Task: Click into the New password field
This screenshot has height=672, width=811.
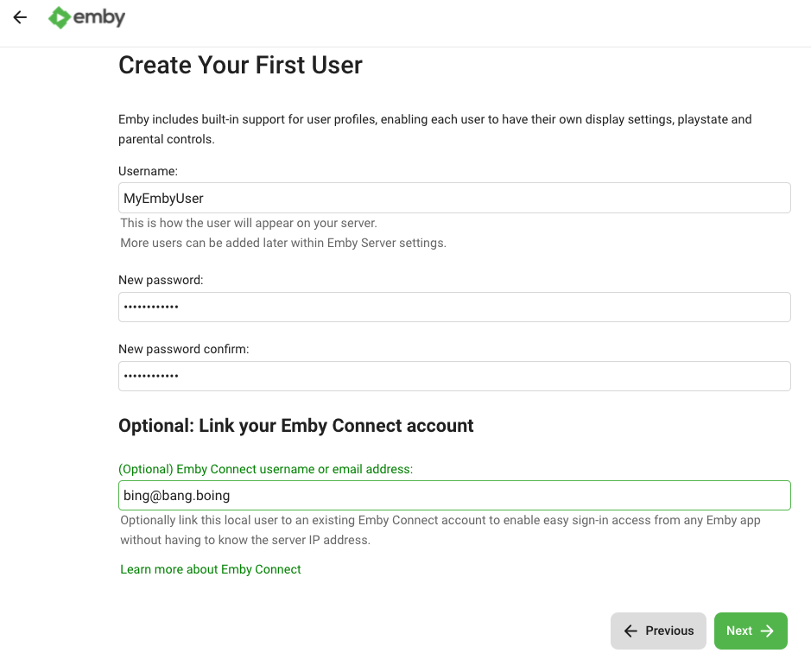Action: [454, 307]
